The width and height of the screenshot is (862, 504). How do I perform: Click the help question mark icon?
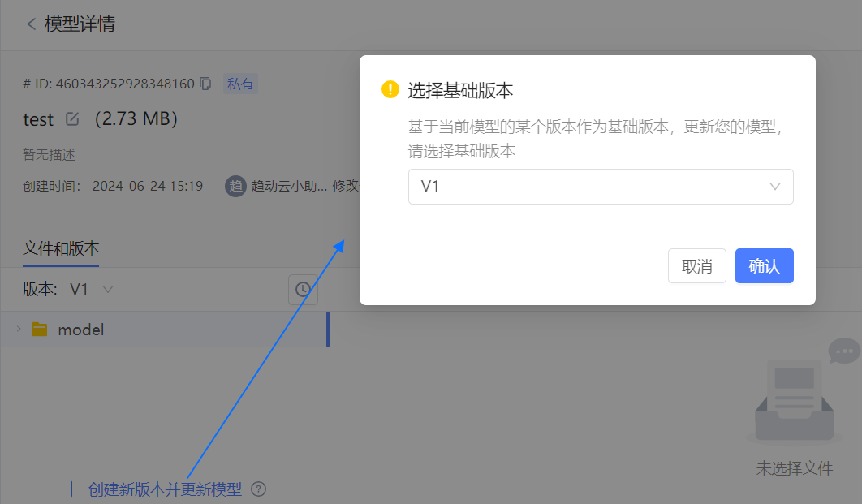[259, 489]
